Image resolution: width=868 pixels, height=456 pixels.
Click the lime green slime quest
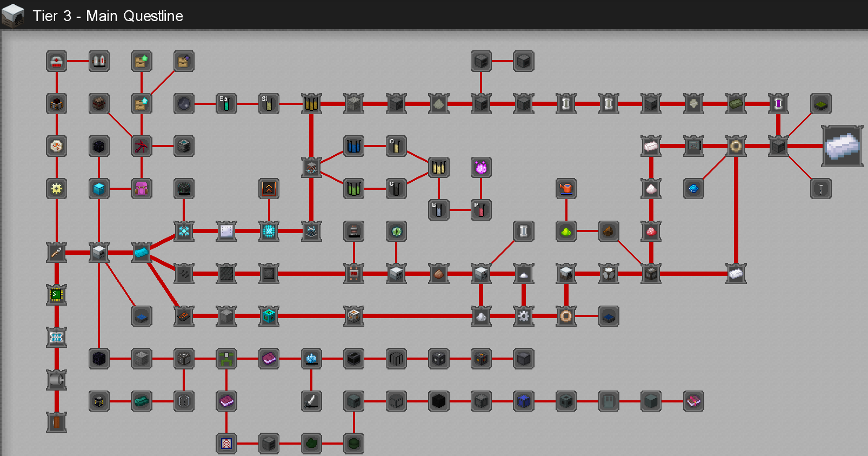(566, 232)
